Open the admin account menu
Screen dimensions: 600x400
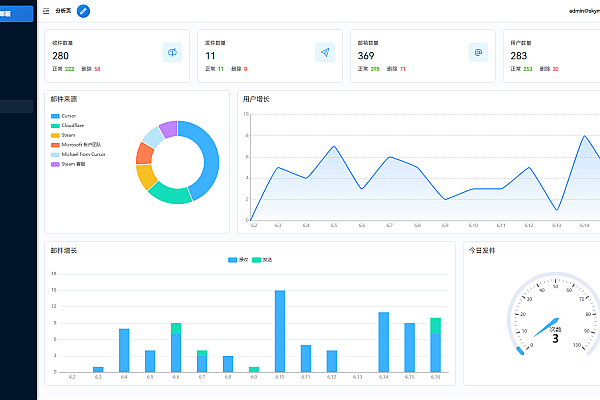575,11
